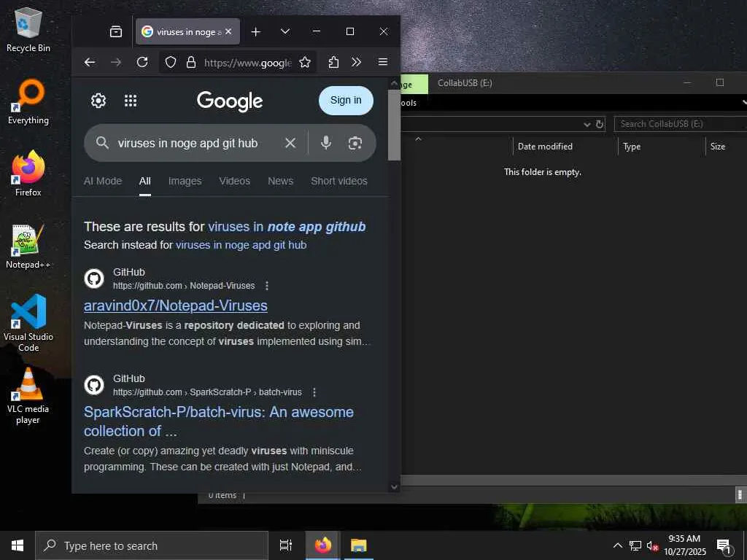Open more options for Notepad-Viruses result
Viewport: 747px width, 560px height.
tap(267, 286)
